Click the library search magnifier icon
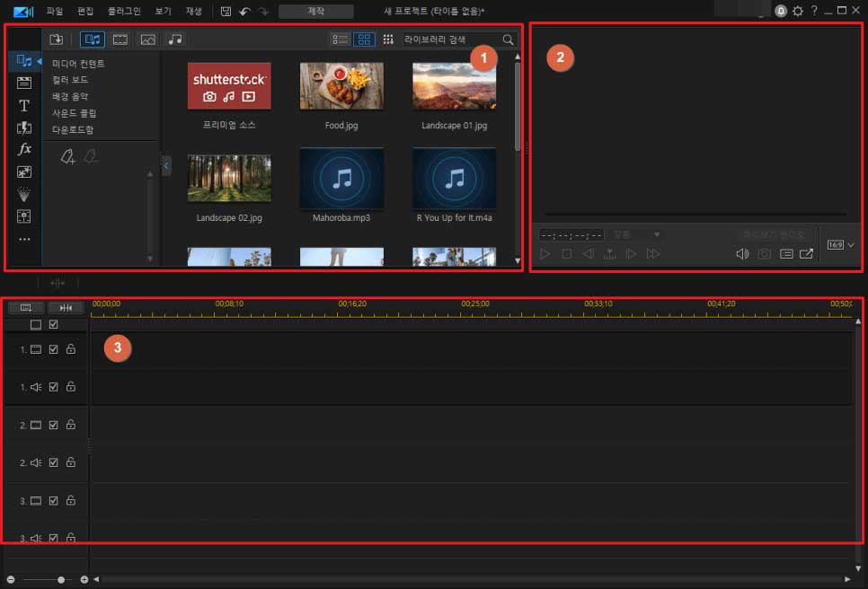The height and width of the screenshot is (589, 868). point(508,40)
